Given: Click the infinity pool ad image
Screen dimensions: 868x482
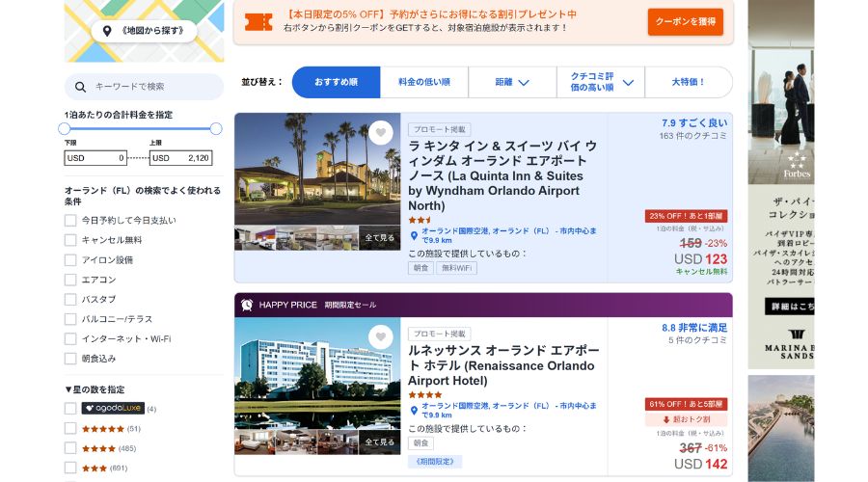Looking at the screenshot, I should 781,428.
